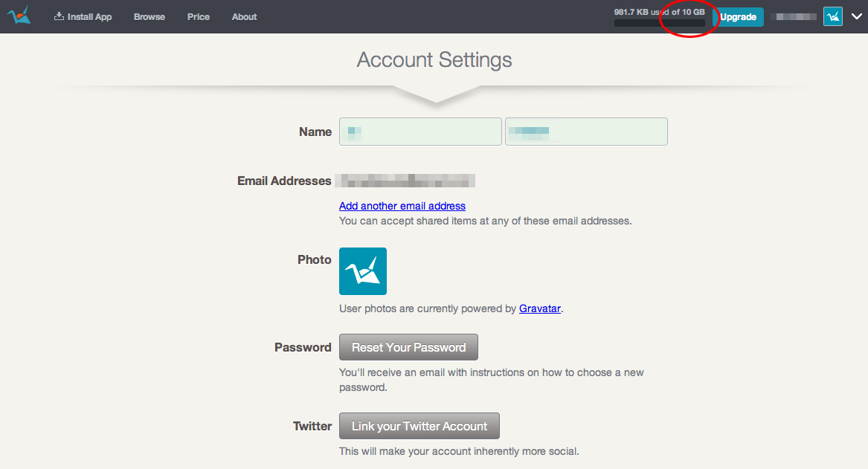Click the blurred email address entry
This screenshot has height=469, width=868.
point(405,181)
